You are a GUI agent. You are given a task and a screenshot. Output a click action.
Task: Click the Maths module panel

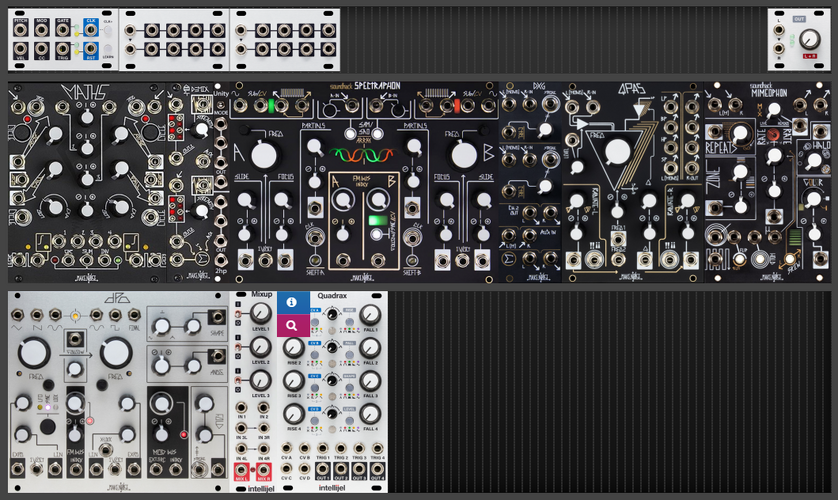point(87,182)
